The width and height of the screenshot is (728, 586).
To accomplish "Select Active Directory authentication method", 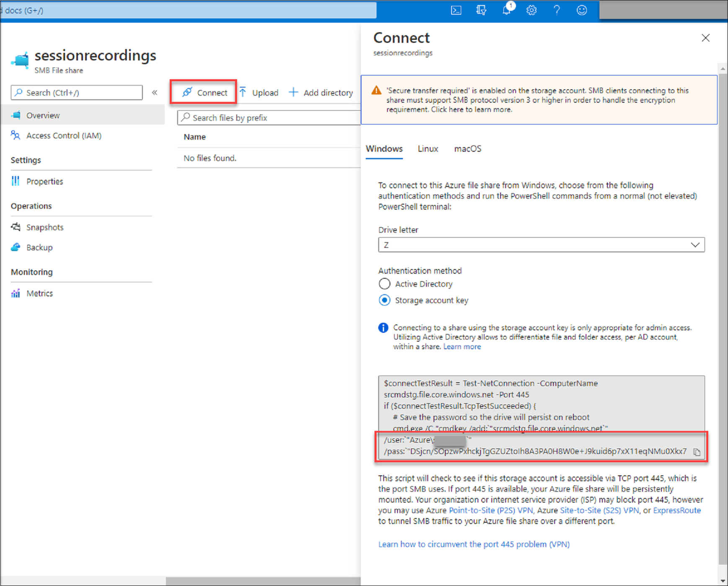I will coord(385,284).
